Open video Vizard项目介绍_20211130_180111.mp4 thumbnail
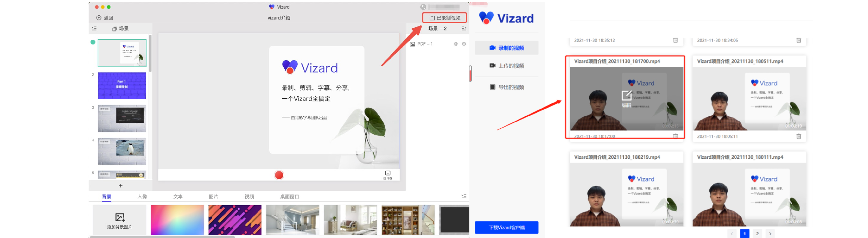Viewport: 868px width, 238px height. point(749,195)
